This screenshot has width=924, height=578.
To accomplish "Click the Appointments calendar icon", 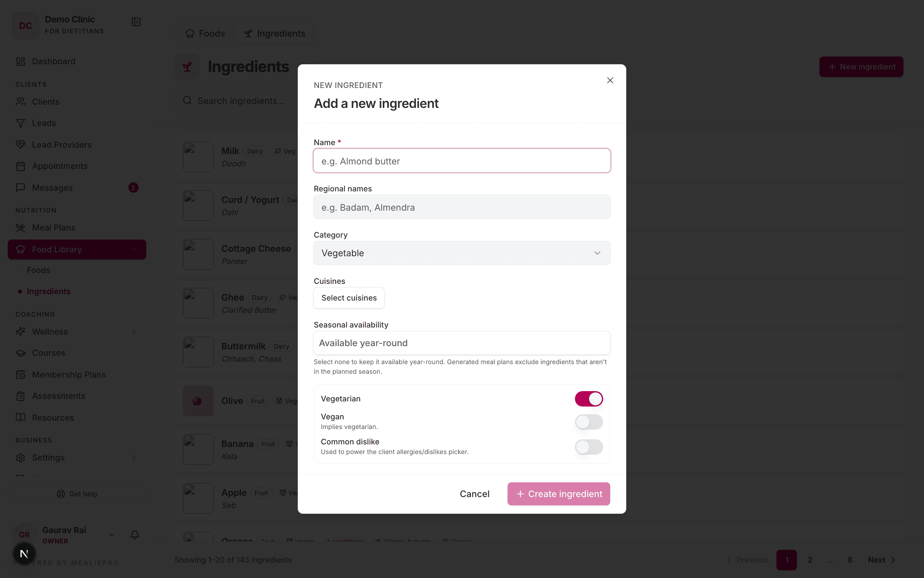I will 21,166.
